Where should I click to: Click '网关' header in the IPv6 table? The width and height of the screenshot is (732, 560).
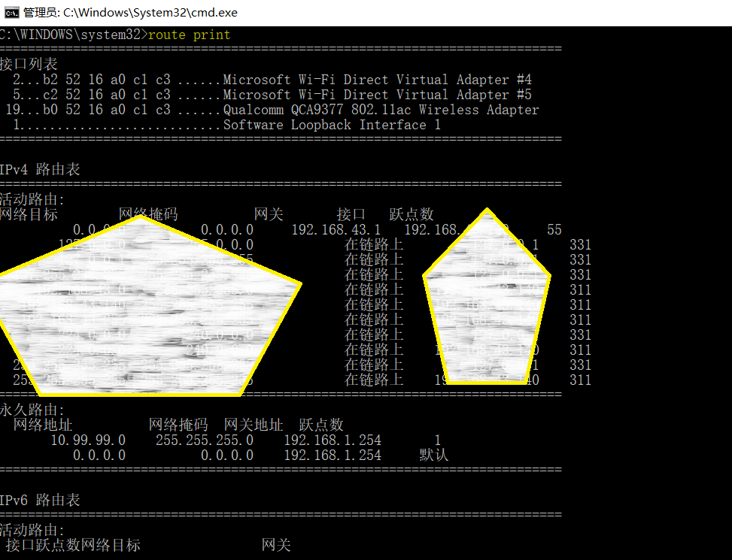276,546
